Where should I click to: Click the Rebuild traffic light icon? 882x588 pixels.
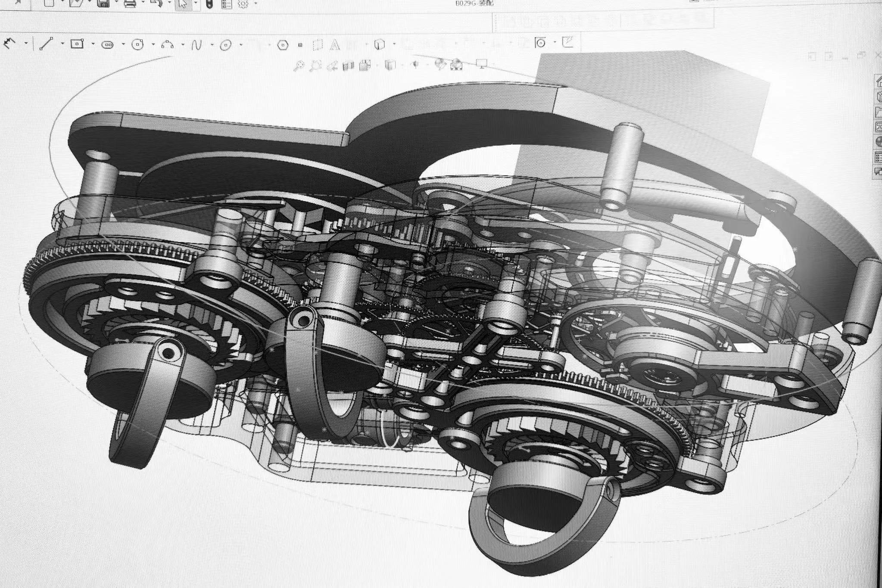[210, 4]
